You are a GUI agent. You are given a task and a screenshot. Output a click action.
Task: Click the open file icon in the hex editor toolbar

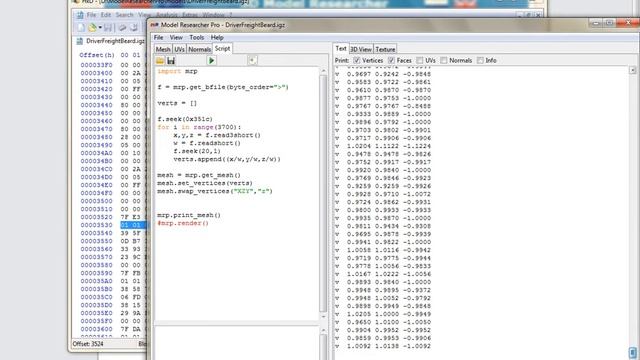point(92,27)
